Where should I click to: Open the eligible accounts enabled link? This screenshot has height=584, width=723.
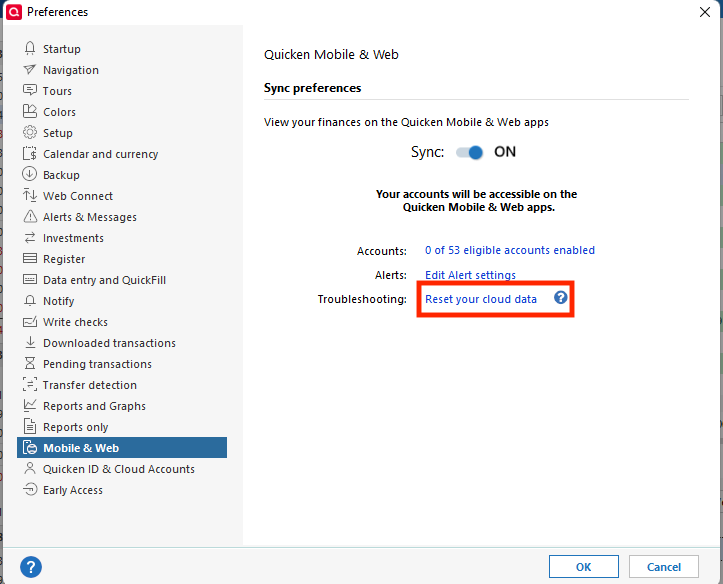pyautogui.click(x=510, y=250)
